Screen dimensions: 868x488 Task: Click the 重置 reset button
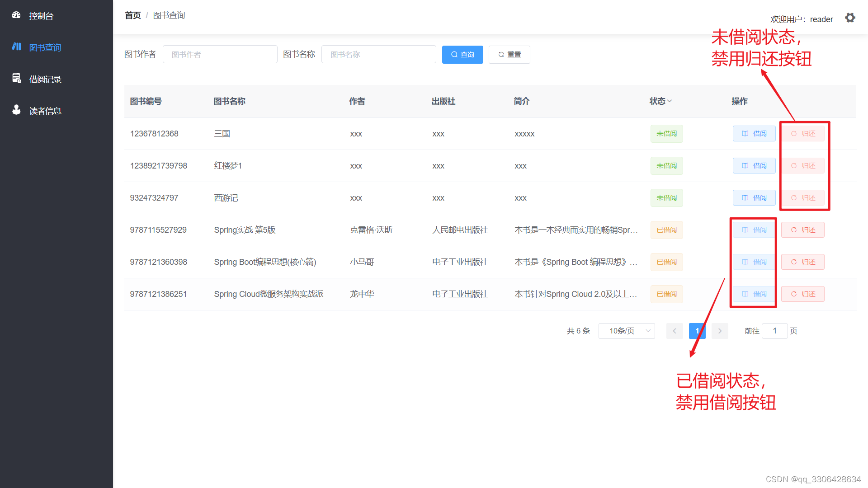[x=509, y=55]
